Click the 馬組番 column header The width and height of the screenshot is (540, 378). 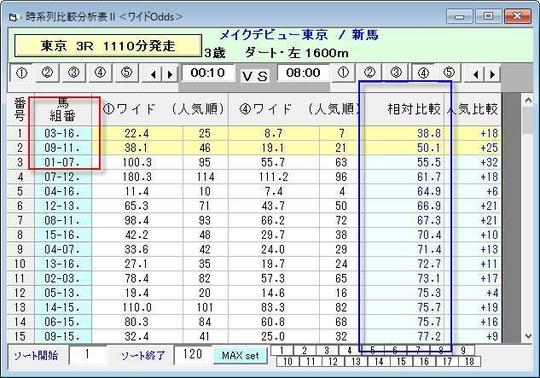[x=63, y=109]
